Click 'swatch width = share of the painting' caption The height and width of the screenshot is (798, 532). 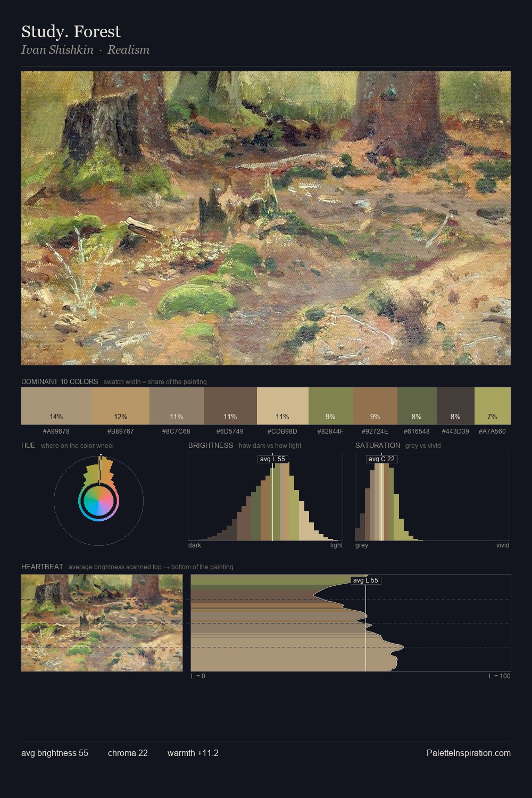155,381
